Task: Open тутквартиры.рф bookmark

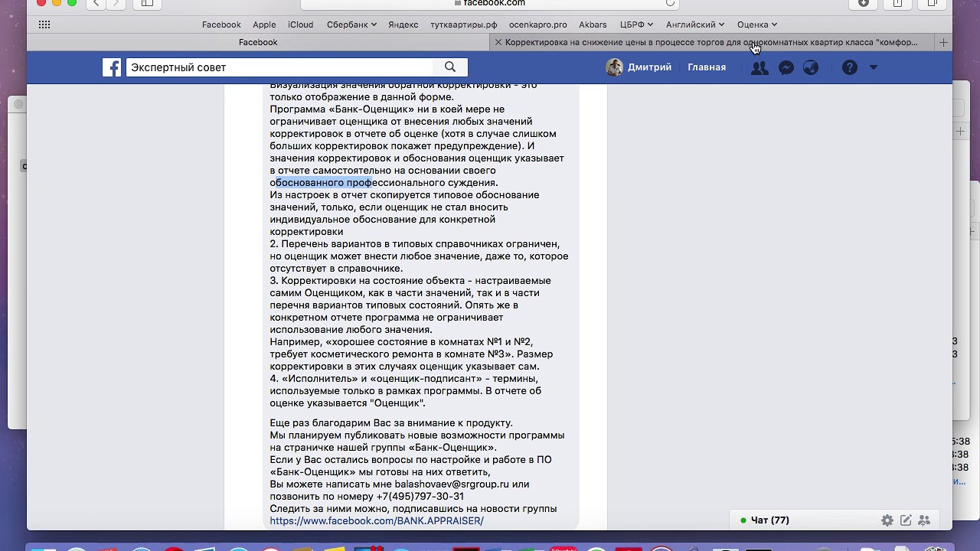Action: coord(463,24)
